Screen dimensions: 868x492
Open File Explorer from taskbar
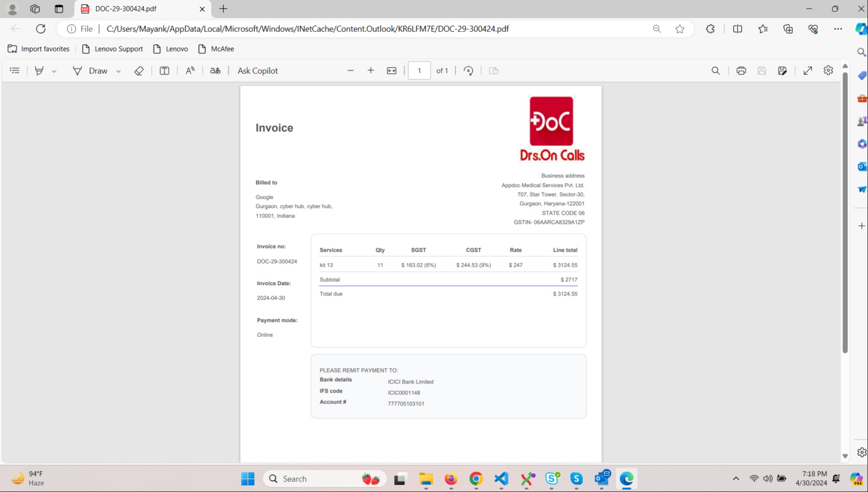[426, 479]
